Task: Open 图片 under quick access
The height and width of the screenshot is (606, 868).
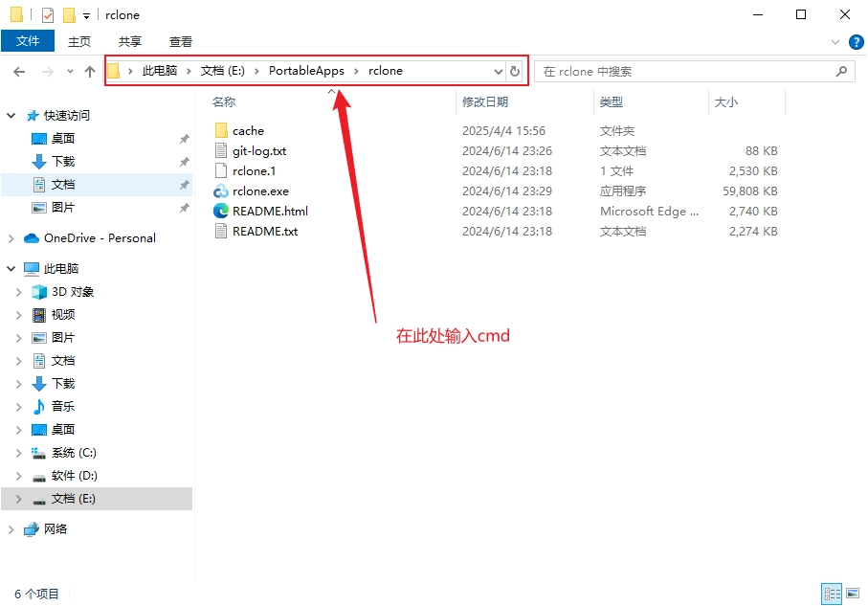Action: [x=62, y=207]
